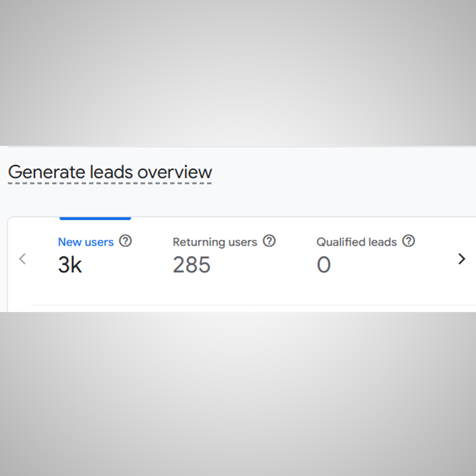Screen dimensions: 476x476
Task: Click the 3k New users value
Action: [x=70, y=265]
